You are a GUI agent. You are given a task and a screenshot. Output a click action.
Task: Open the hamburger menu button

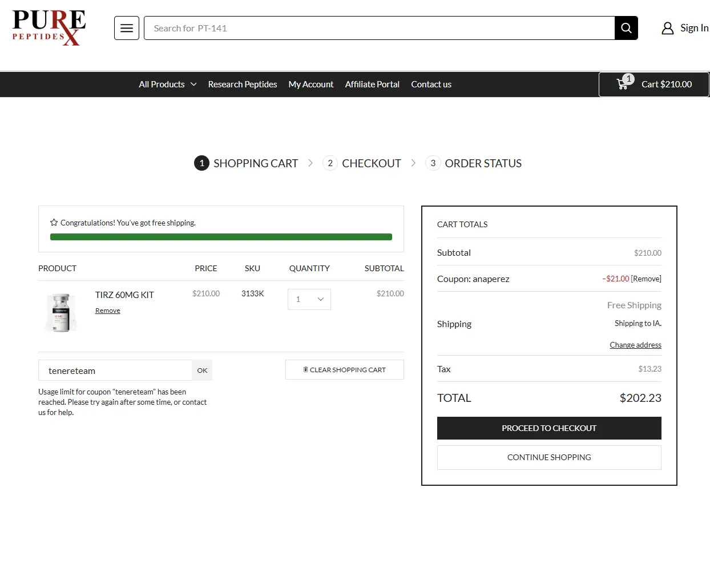click(127, 28)
